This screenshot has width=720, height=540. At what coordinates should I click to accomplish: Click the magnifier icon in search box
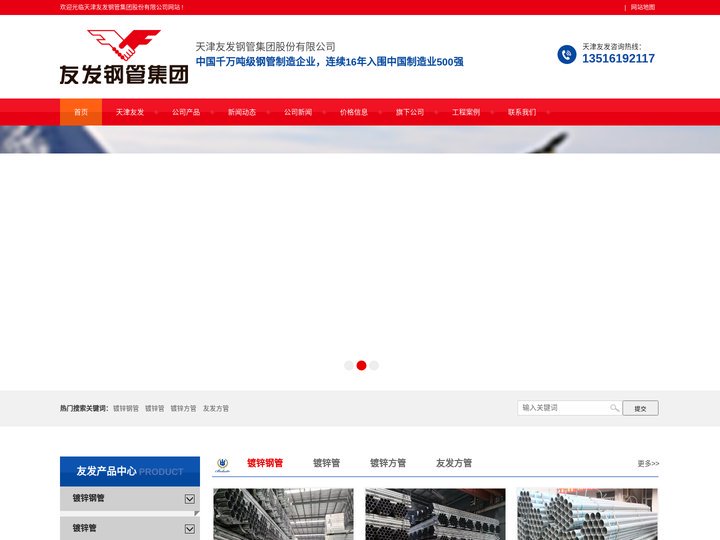pyautogui.click(x=614, y=408)
